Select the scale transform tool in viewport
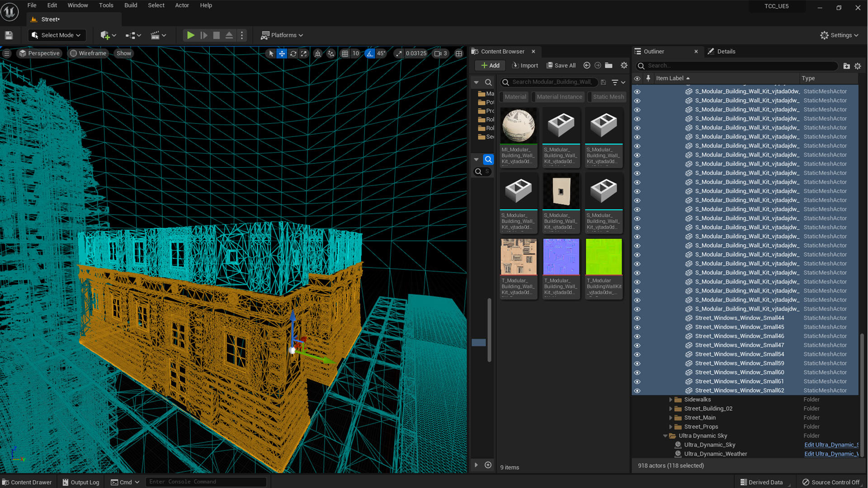 304,53
